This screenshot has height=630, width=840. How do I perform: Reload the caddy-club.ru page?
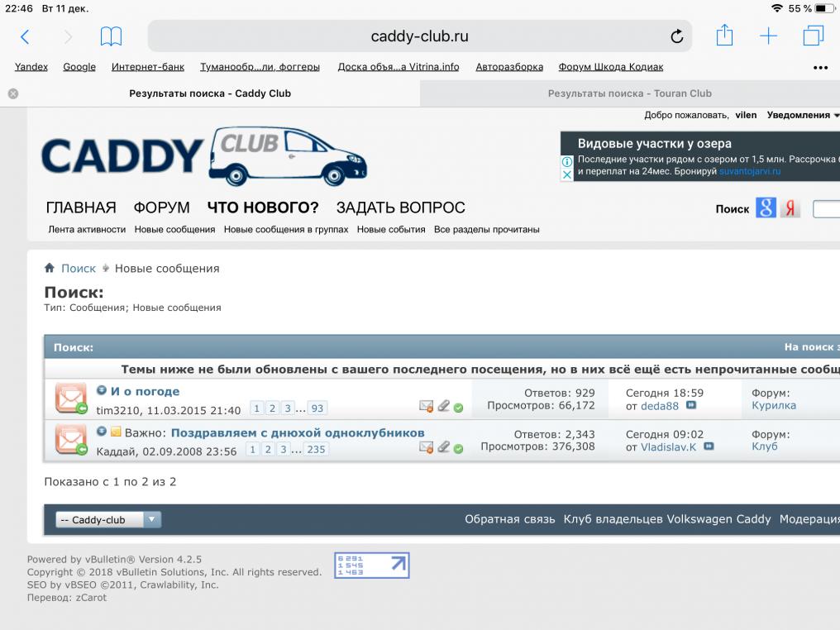point(676,36)
